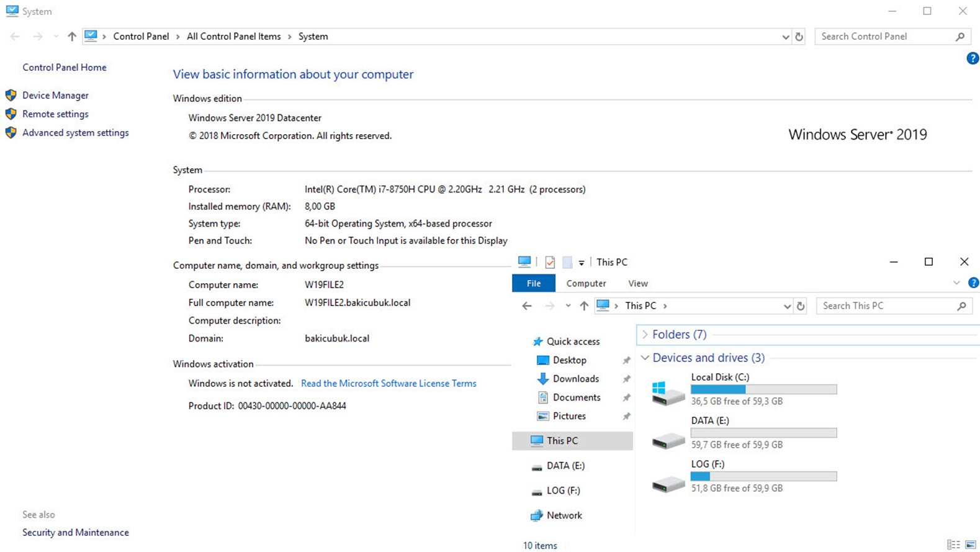Click the Control Panel forward arrow
Image resolution: width=980 pixels, height=552 pixels.
coord(38,37)
